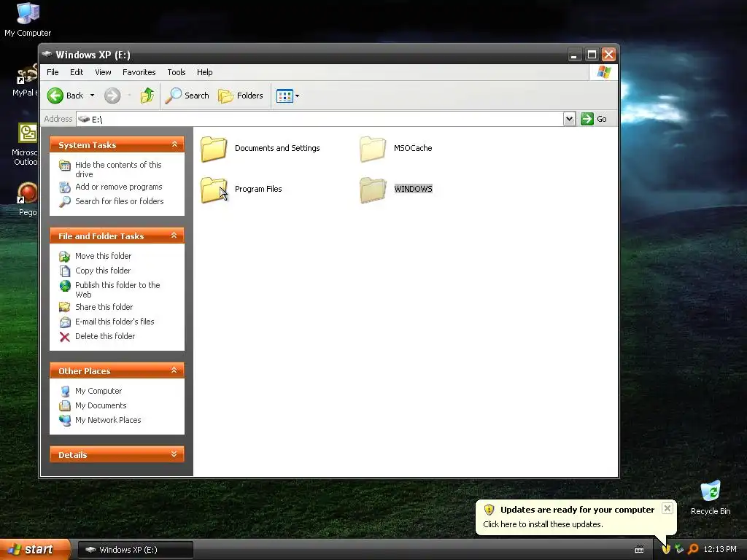Click the MSOCache folder name

[413, 148]
